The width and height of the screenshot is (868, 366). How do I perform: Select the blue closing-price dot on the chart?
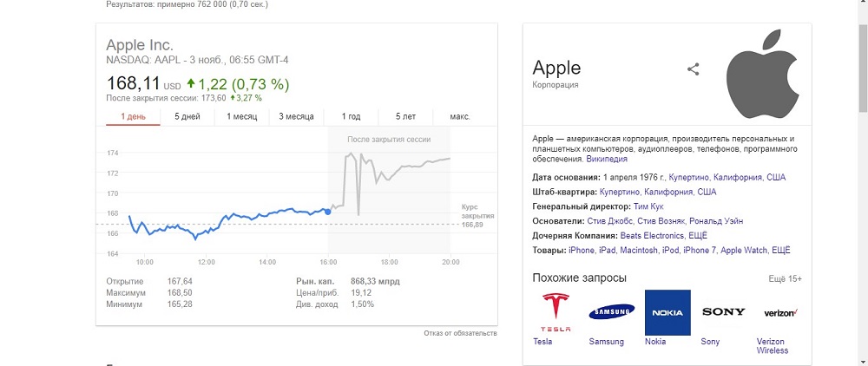328,212
